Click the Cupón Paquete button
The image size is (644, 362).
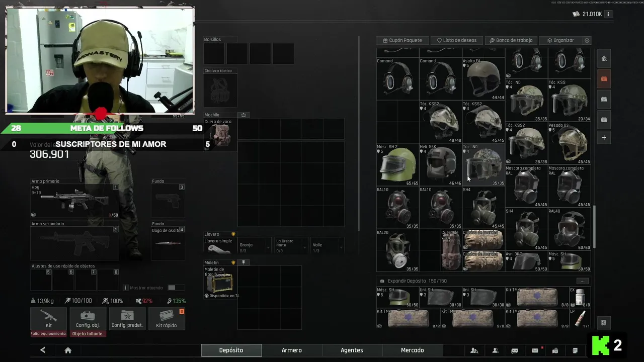tap(403, 40)
